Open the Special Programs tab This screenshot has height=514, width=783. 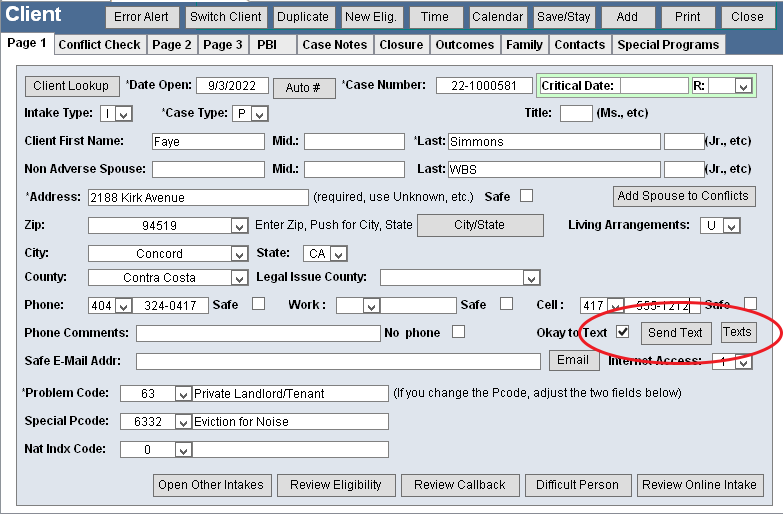pyautogui.click(x=668, y=45)
